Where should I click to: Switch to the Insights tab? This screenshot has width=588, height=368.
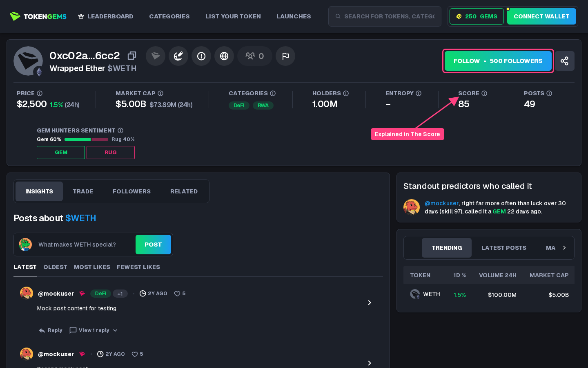click(39, 191)
